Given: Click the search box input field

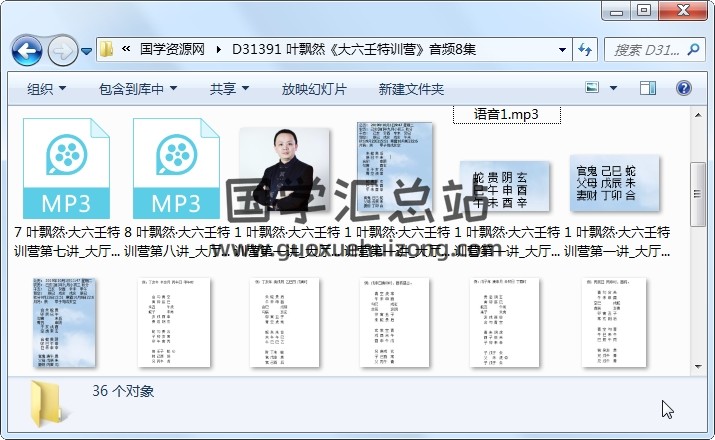Looking at the screenshot, I should click(x=645, y=49).
